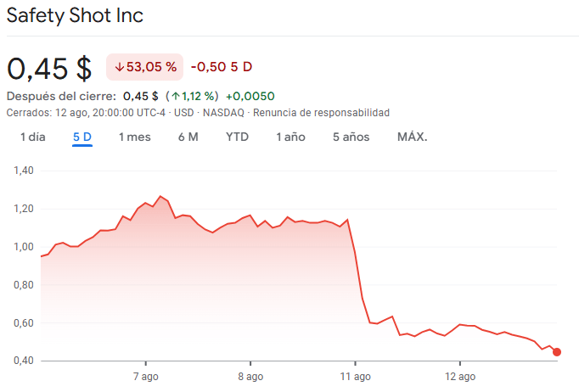This screenshot has width=579, height=392.
Task: Click the 12 ago date marker
Action: tap(459, 376)
